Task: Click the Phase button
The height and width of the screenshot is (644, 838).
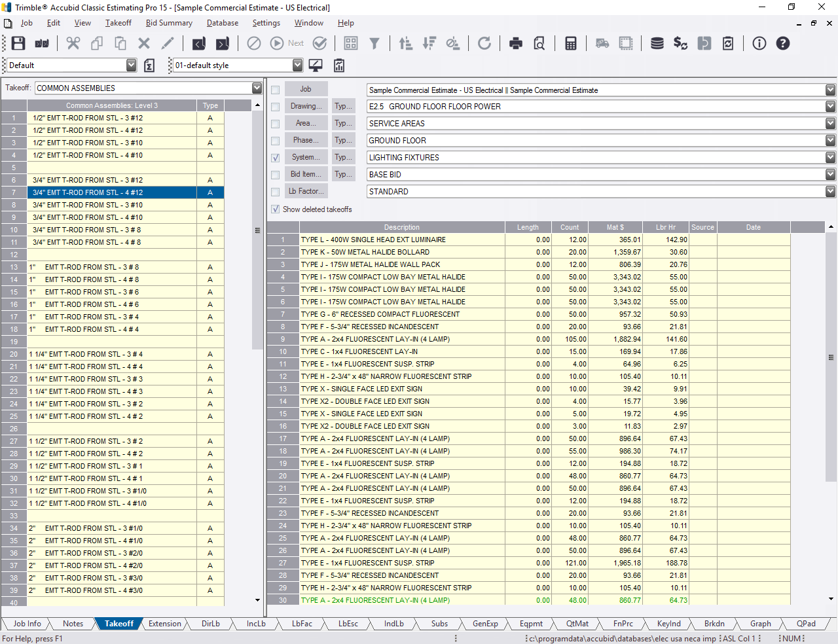Action: click(306, 139)
